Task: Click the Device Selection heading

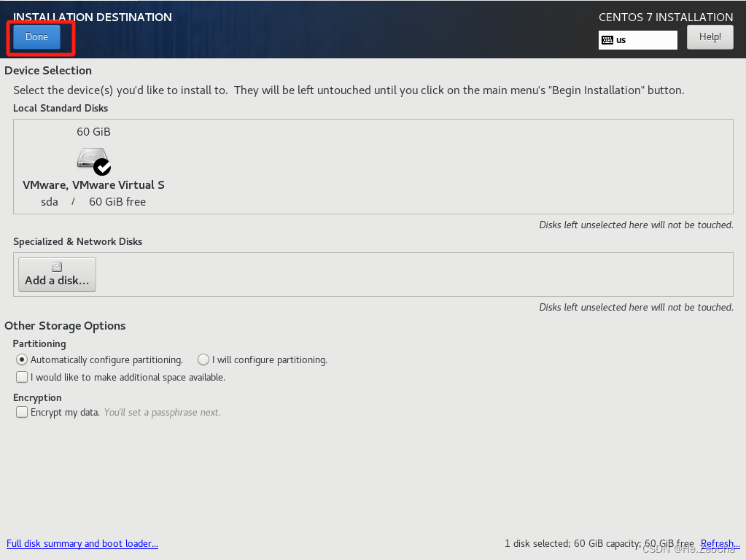Action: click(48, 71)
